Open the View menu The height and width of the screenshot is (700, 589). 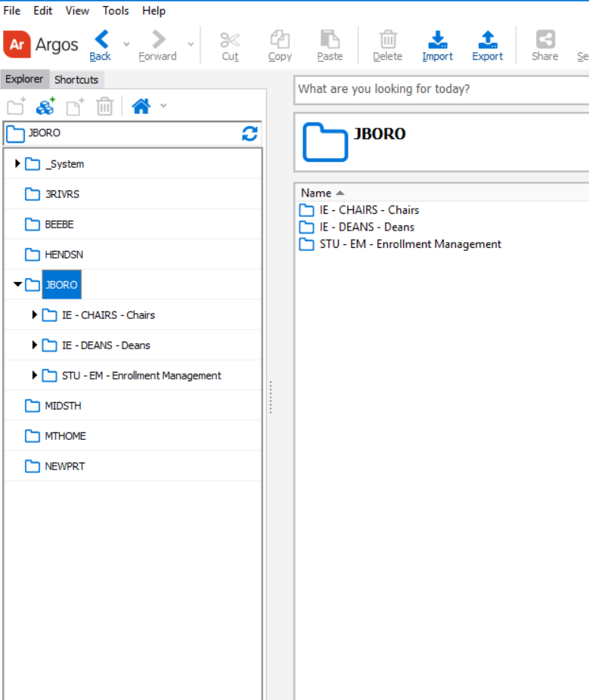(77, 11)
